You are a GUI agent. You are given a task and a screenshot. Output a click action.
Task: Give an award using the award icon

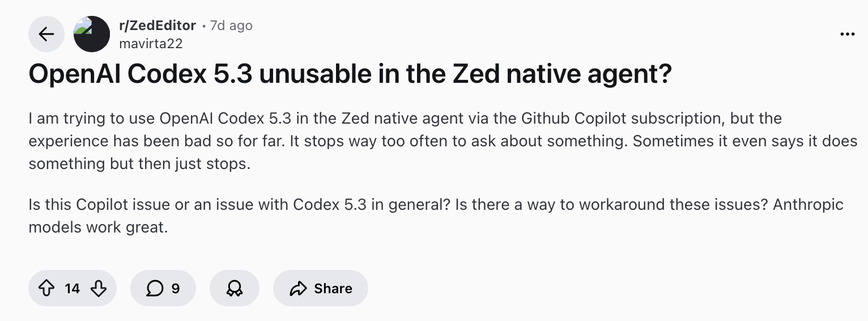pos(234,289)
